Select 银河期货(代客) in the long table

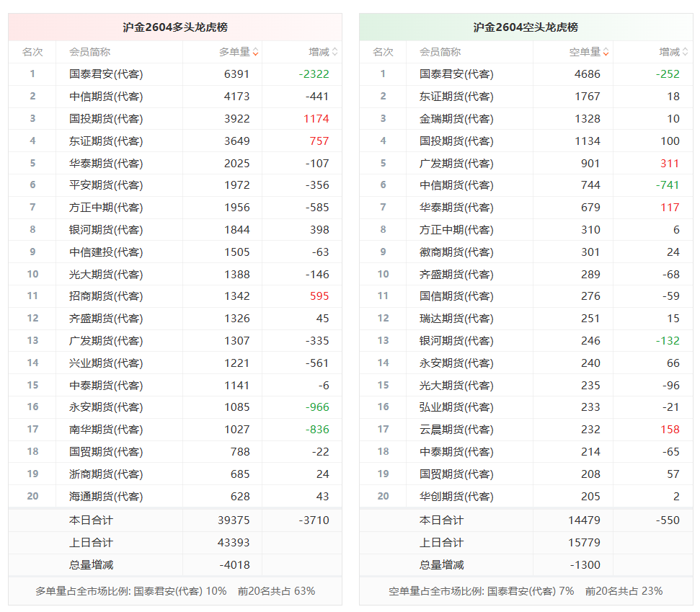click(106, 230)
